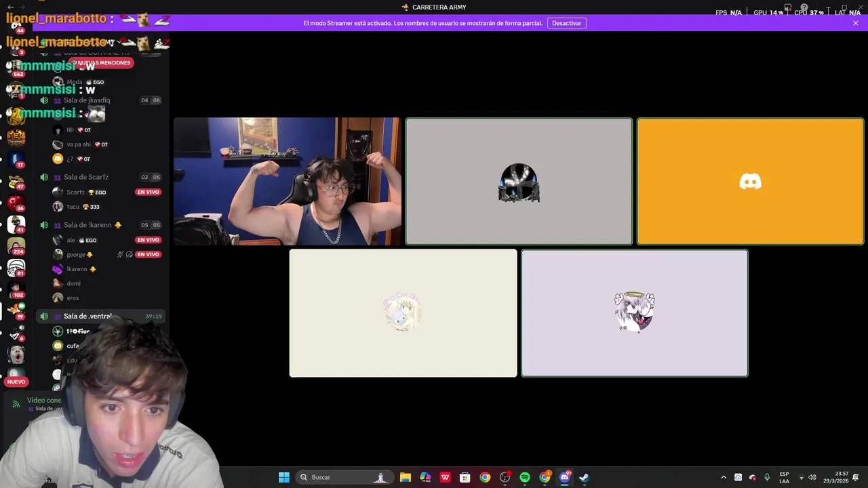The width and height of the screenshot is (868, 488).
Task: Open File Explorer from taskbar
Action: click(x=405, y=477)
